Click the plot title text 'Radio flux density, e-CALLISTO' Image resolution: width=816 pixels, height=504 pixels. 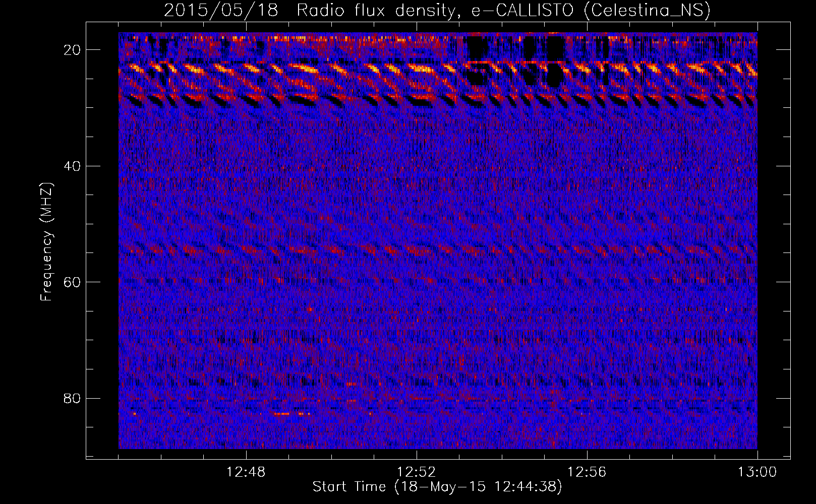point(435,11)
